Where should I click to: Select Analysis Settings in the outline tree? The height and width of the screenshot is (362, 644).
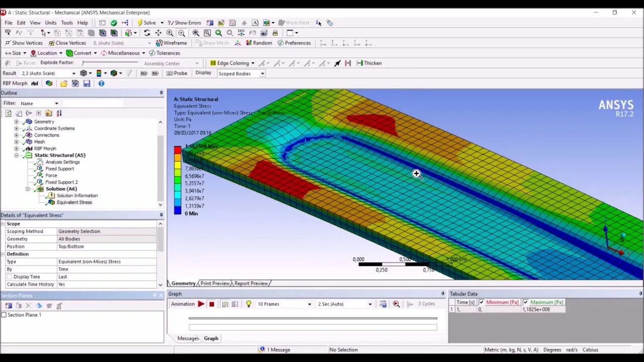pos(62,162)
